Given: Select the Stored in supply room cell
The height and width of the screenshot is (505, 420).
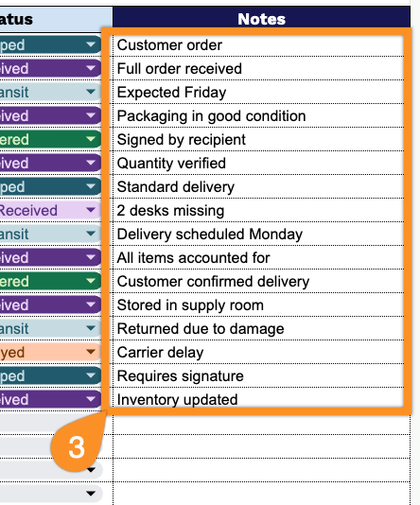Looking at the screenshot, I should pyautogui.click(x=258, y=305).
